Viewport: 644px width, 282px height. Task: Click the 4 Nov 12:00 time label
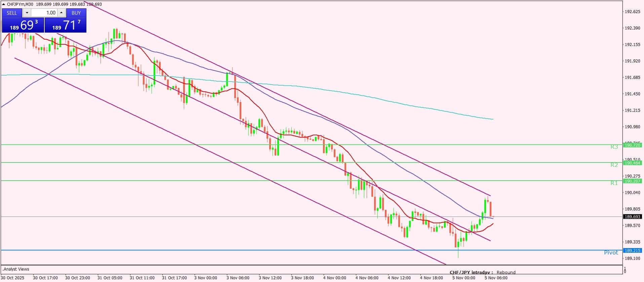click(399, 278)
